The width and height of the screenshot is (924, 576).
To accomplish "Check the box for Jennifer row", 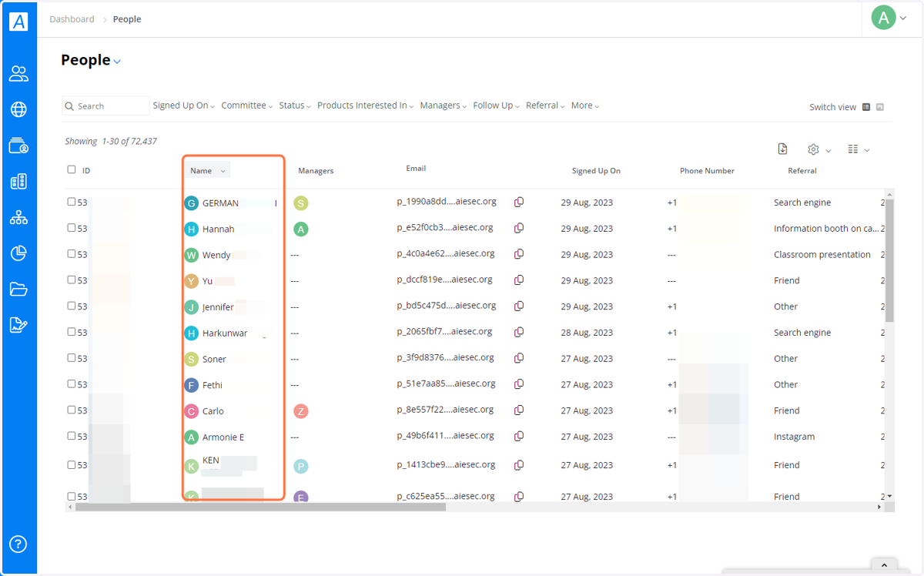I will coord(72,306).
